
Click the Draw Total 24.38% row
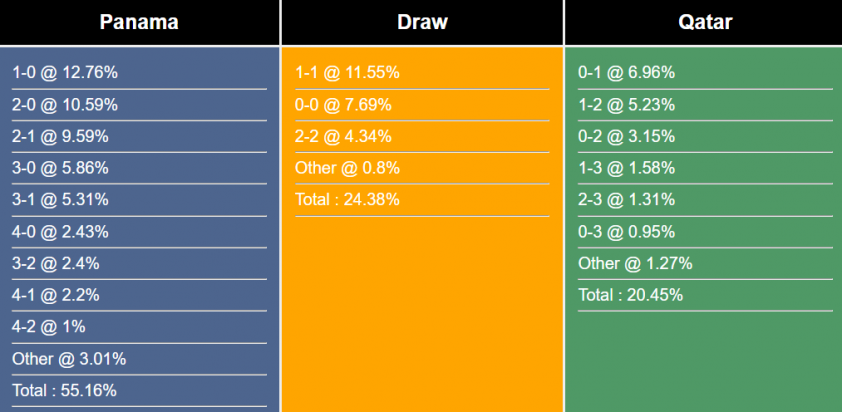click(347, 200)
